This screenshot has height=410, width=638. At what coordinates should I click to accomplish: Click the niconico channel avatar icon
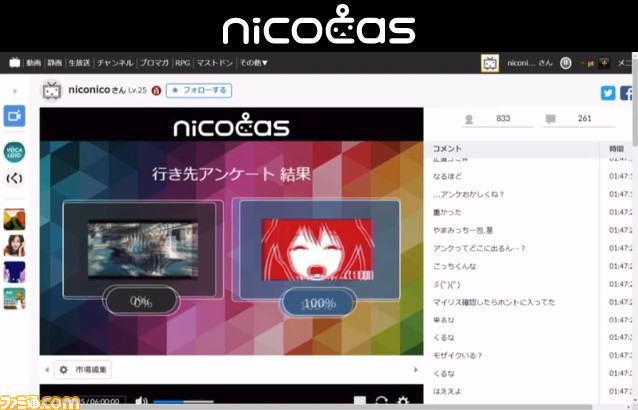[52, 91]
